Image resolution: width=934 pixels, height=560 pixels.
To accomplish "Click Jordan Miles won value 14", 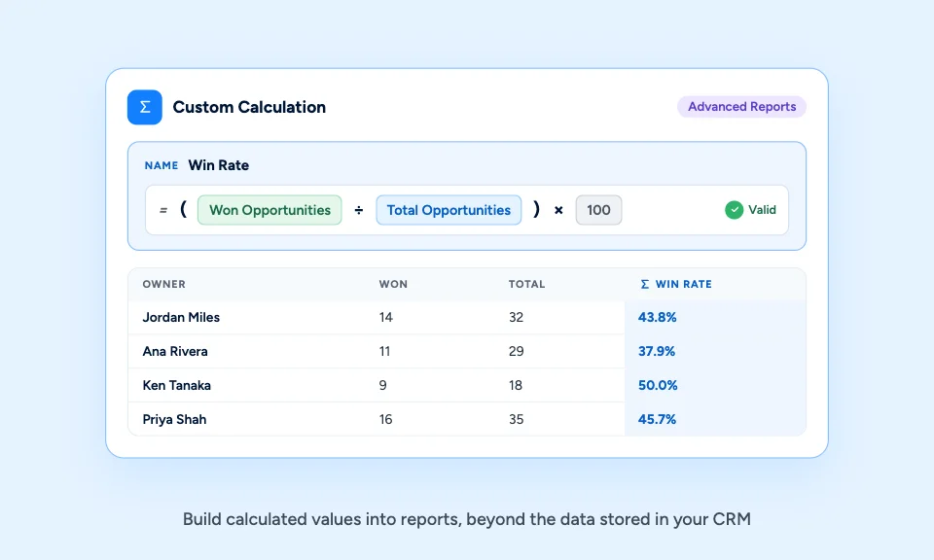I will (386, 317).
